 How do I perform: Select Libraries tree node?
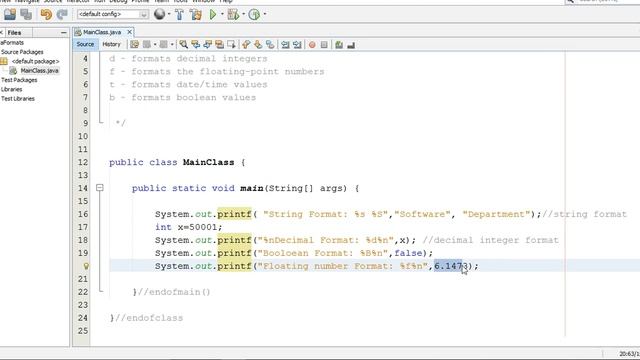[11, 89]
